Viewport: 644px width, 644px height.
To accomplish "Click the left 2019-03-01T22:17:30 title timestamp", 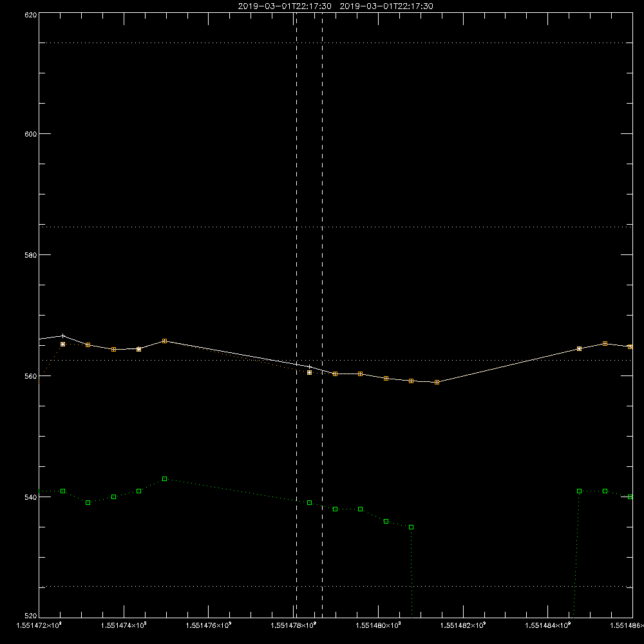I will point(285,6).
